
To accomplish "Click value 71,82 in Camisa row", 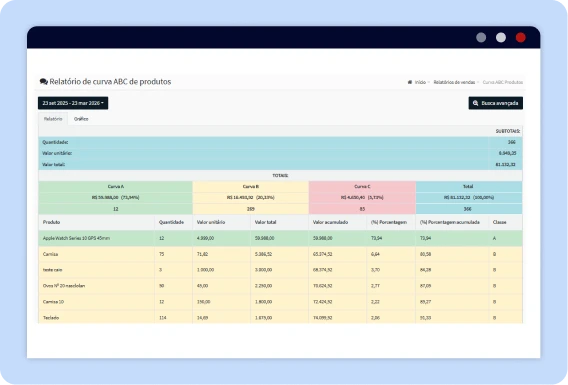I will click(x=202, y=254).
